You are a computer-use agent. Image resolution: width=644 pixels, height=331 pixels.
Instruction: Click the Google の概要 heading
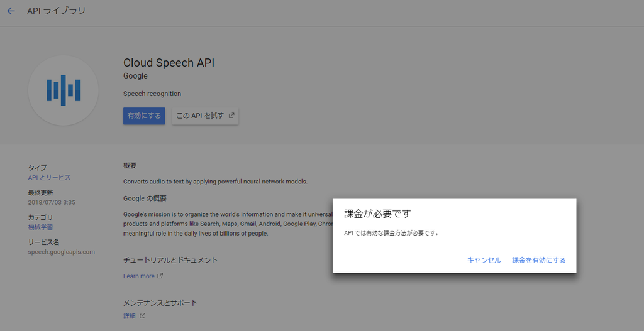pos(145,198)
